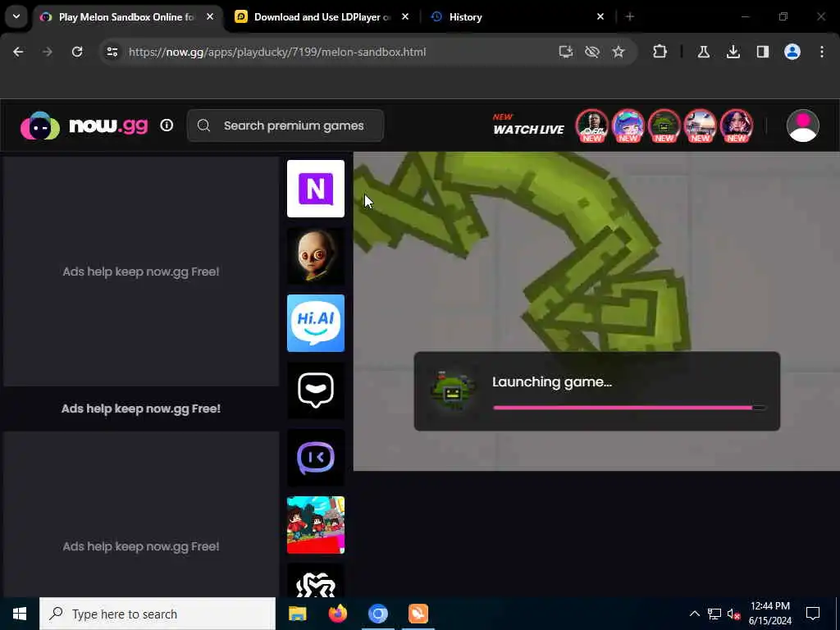The height and width of the screenshot is (630, 840).
Task: Open Chrome Labs flask icon
Action: pyautogui.click(x=703, y=52)
